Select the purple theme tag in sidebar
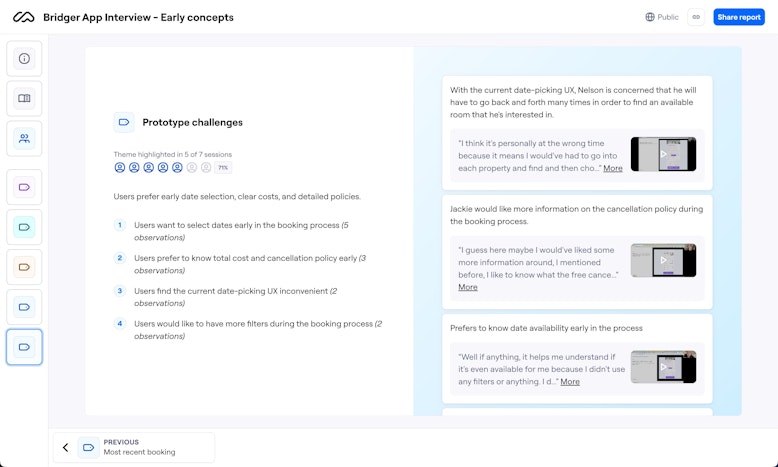778x467 pixels. point(24,187)
